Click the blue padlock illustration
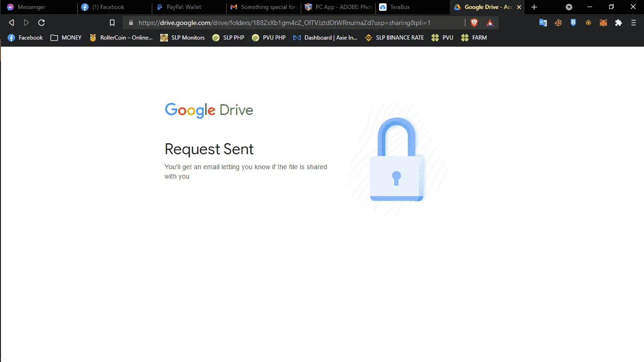 pos(397,159)
